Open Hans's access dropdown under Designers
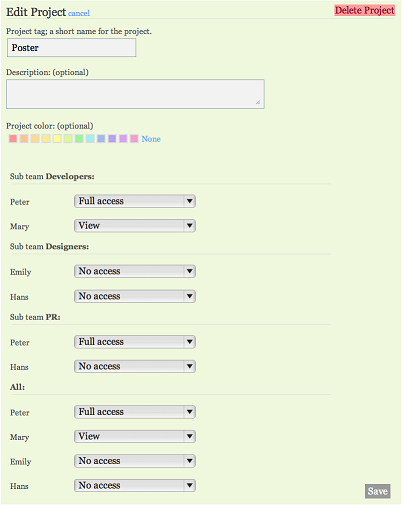The height and width of the screenshot is (508, 404). tap(135, 296)
